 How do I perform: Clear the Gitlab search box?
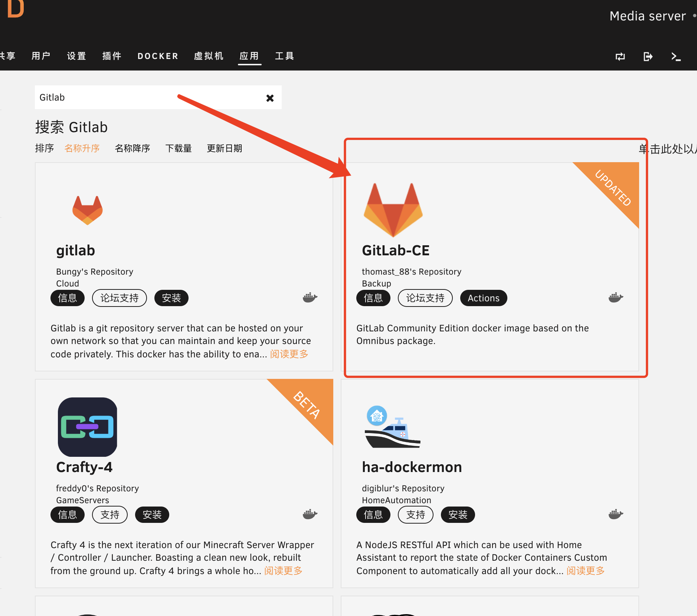click(x=270, y=98)
